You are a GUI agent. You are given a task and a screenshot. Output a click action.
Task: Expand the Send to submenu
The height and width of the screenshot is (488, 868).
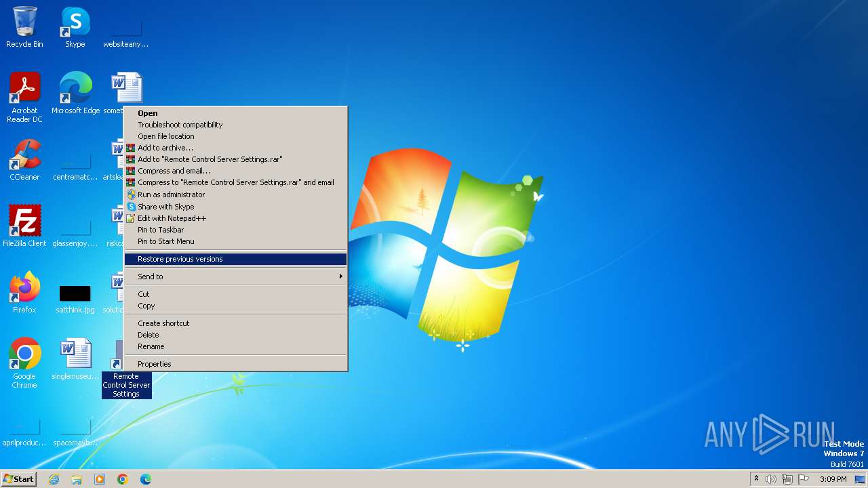tap(236, 277)
